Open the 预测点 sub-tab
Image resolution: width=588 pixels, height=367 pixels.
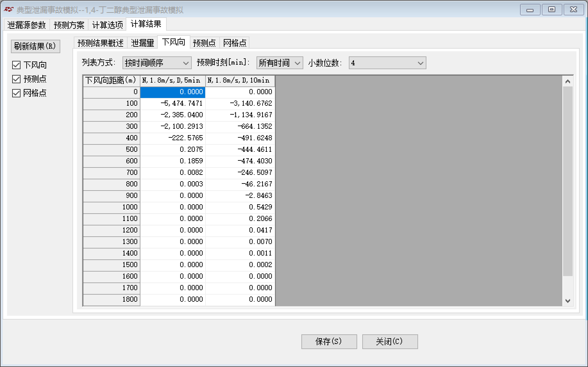point(205,43)
